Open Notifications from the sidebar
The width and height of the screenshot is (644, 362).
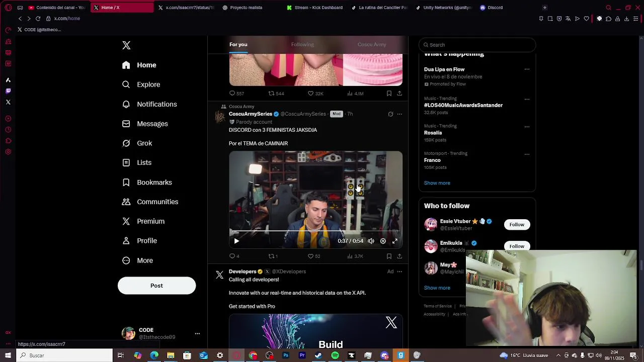[149, 104]
